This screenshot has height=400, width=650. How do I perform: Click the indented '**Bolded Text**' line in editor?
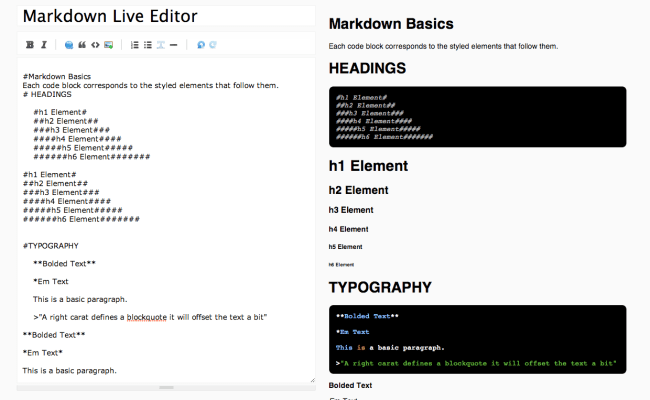[x=64, y=264]
